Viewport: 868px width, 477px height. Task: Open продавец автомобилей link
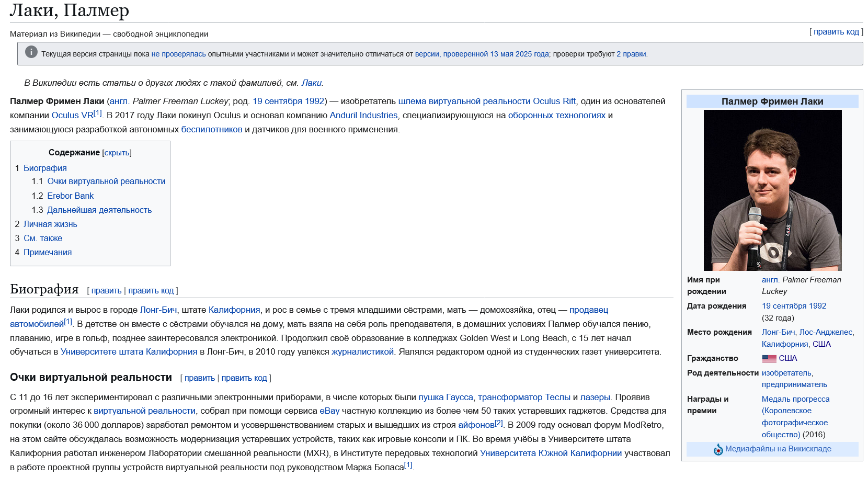click(589, 310)
